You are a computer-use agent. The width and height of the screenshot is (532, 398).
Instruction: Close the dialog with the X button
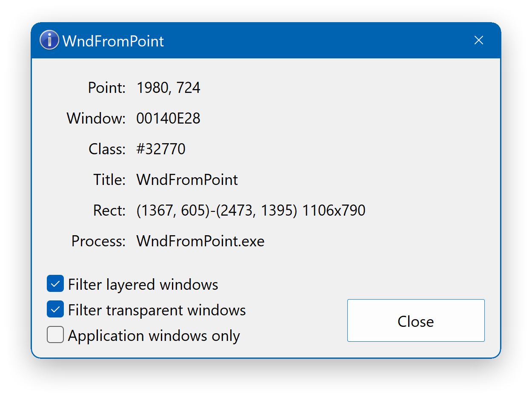pyautogui.click(x=479, y=40)
